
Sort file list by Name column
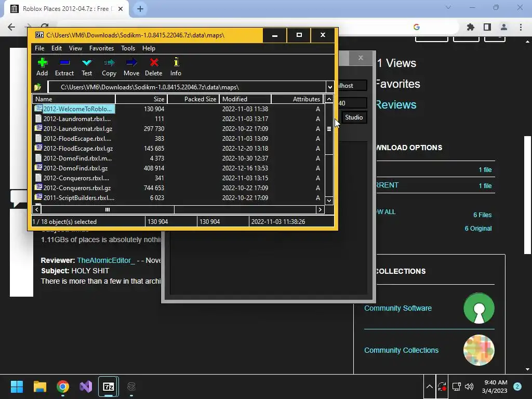(74, 99)
